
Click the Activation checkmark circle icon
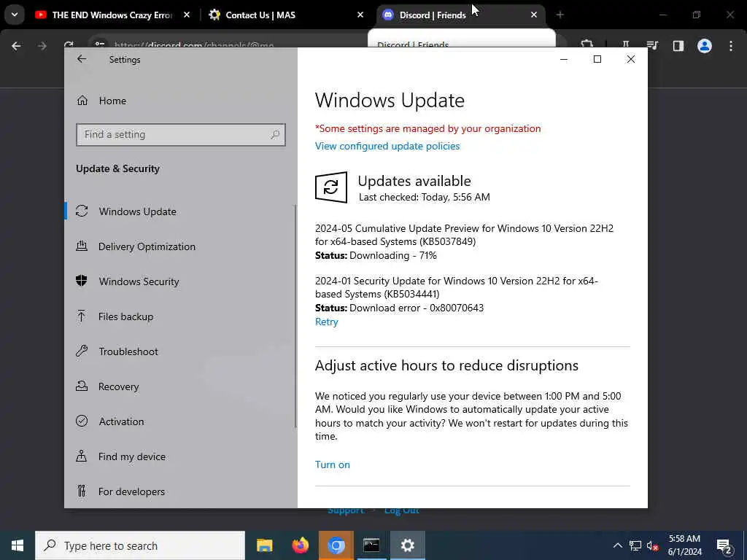[x=82, y=421]
